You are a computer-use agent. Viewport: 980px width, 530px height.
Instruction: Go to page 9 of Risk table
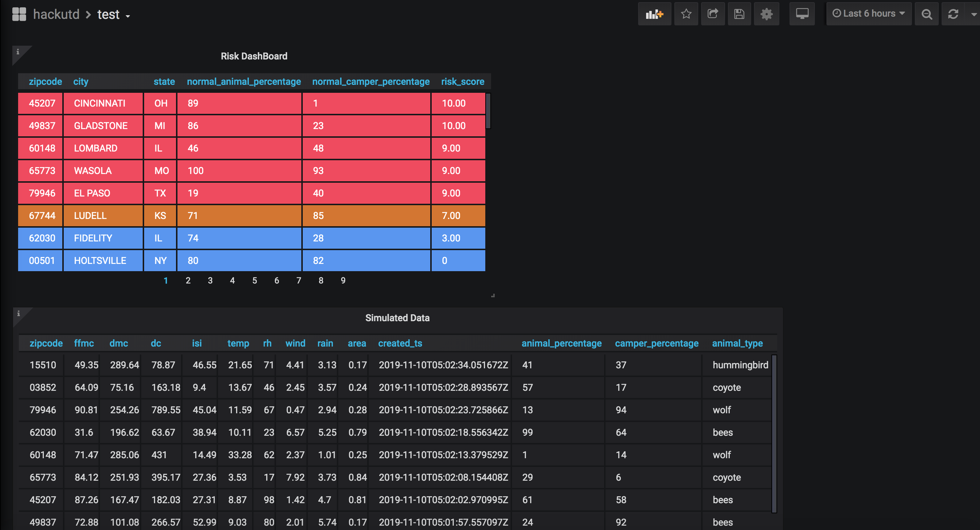point(343,281)
